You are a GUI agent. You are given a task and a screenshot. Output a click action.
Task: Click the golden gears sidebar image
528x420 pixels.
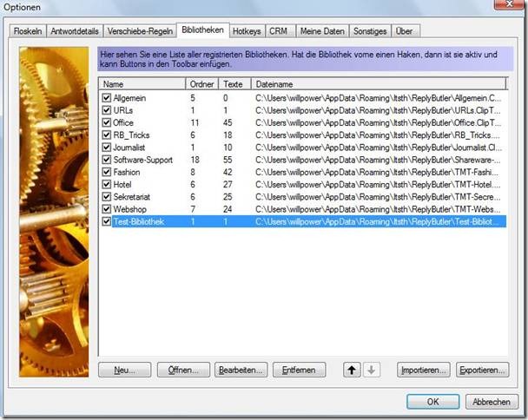54,212
